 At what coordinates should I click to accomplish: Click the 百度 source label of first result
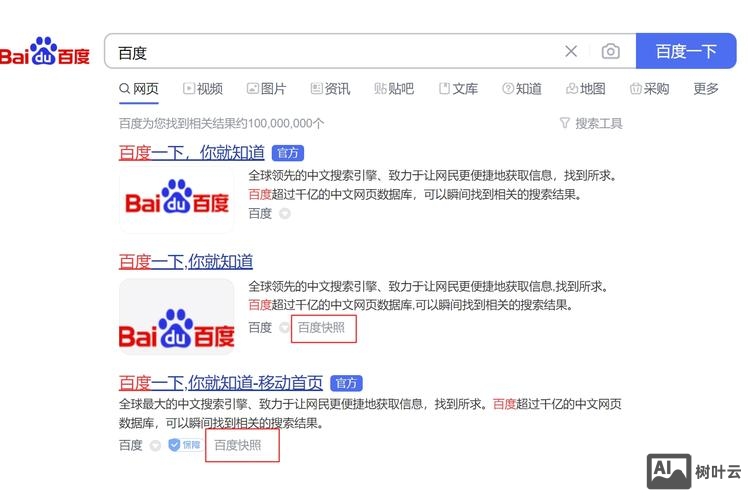point(260,213)
